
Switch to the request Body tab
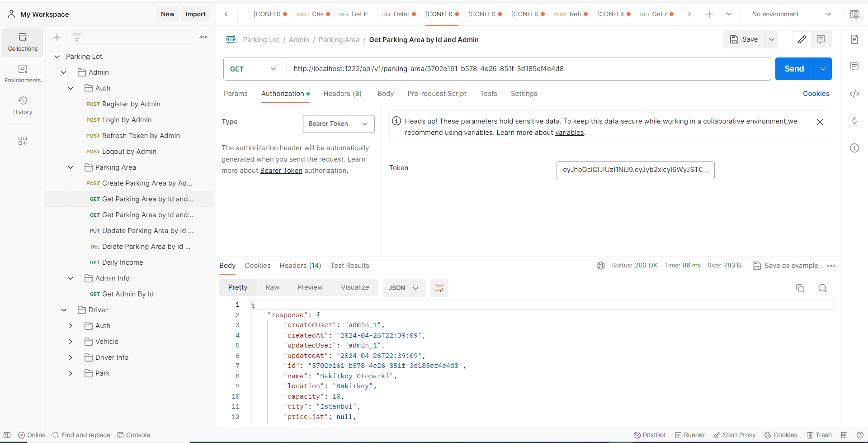(386, 94)
